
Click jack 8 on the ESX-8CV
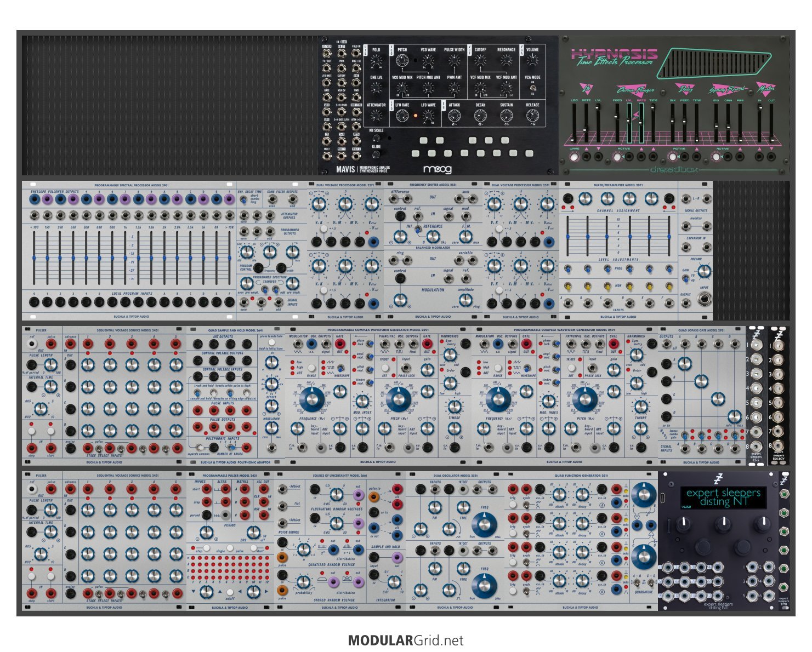(x=778, y=445)
